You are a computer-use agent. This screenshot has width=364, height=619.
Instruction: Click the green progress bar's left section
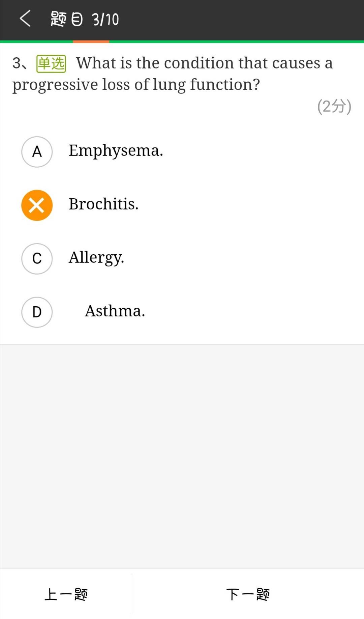(36, 42)
